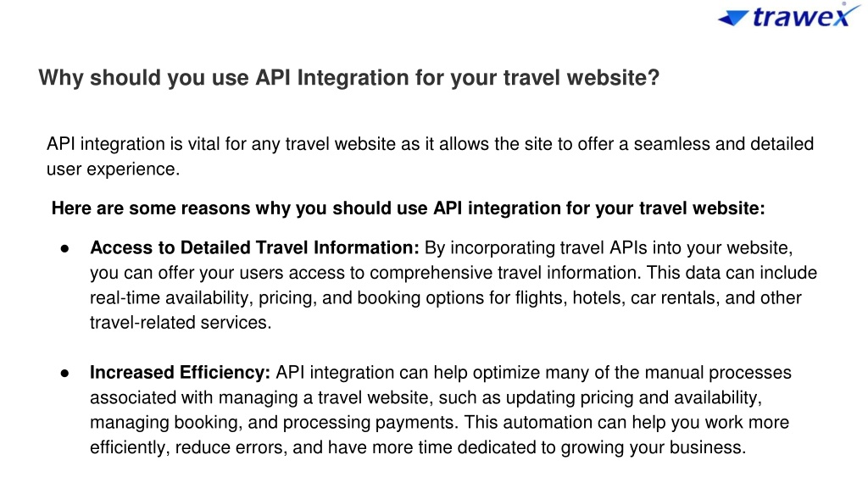This screenshot has height=488, width=868.
Task: Click the intro paragraph starting 'API integration is vital'
Action: [x=430, y=156]
